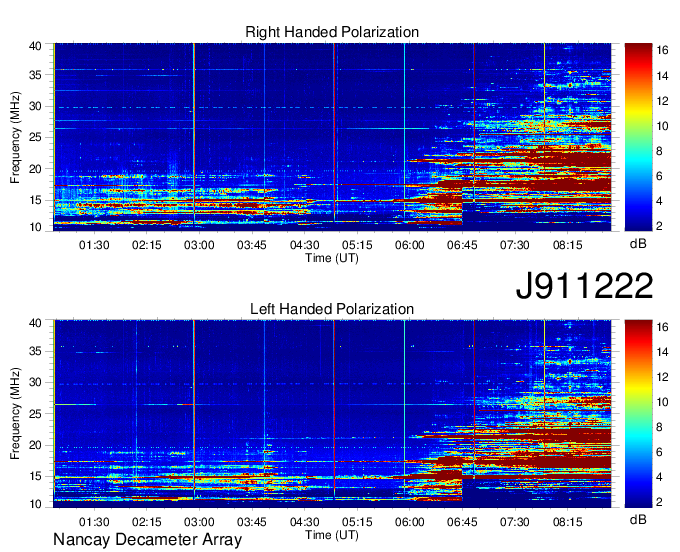Click the 40 MHz tick of Right Handed plot
The image size is (680, 552).
[36, 46]
